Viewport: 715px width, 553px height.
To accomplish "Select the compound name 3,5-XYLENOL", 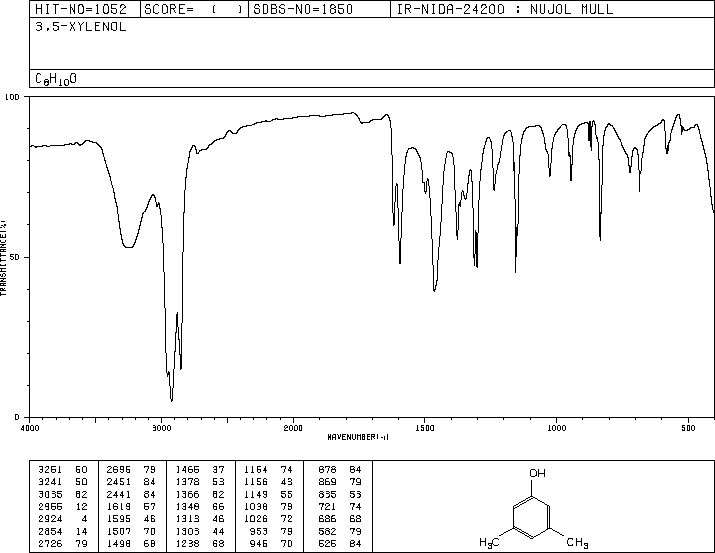I will pos(81,27).
